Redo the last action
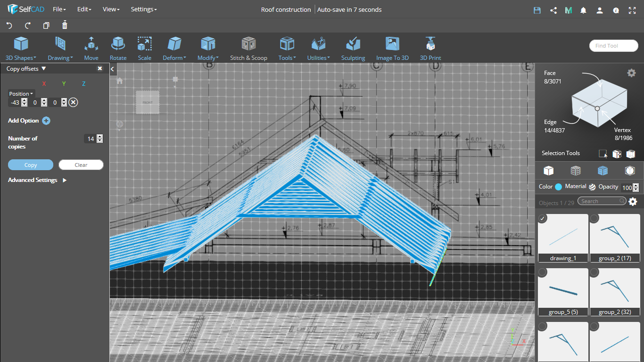The width and height of the screenshot is (644, 362). point(28,25)
